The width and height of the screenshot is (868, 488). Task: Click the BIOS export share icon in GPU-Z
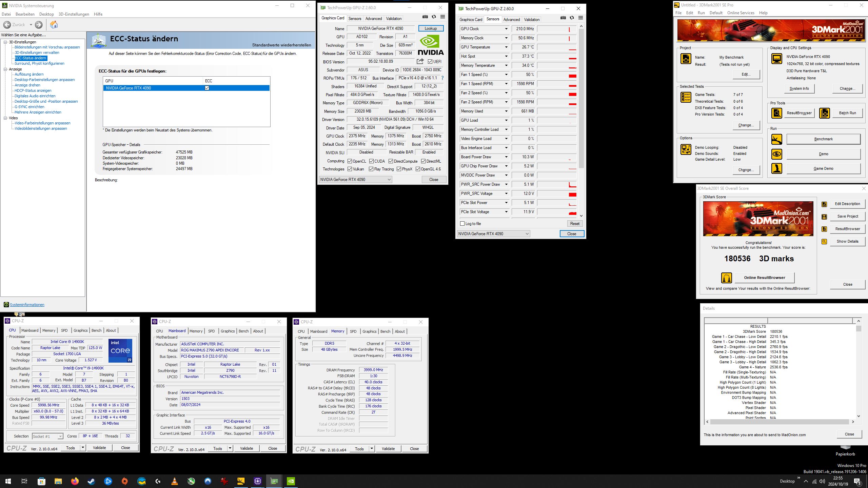(420, 61)
